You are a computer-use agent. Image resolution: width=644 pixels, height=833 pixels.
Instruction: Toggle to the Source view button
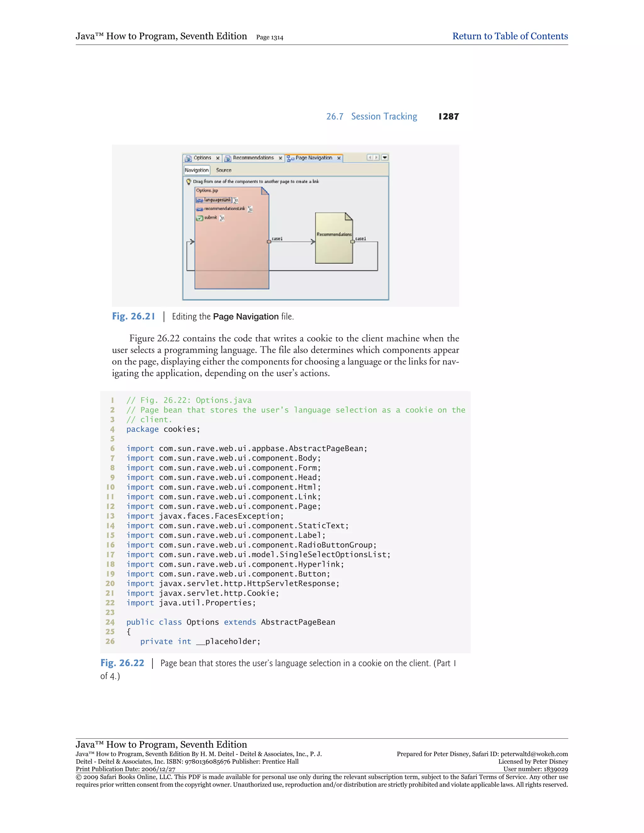(x=224, y=170)
